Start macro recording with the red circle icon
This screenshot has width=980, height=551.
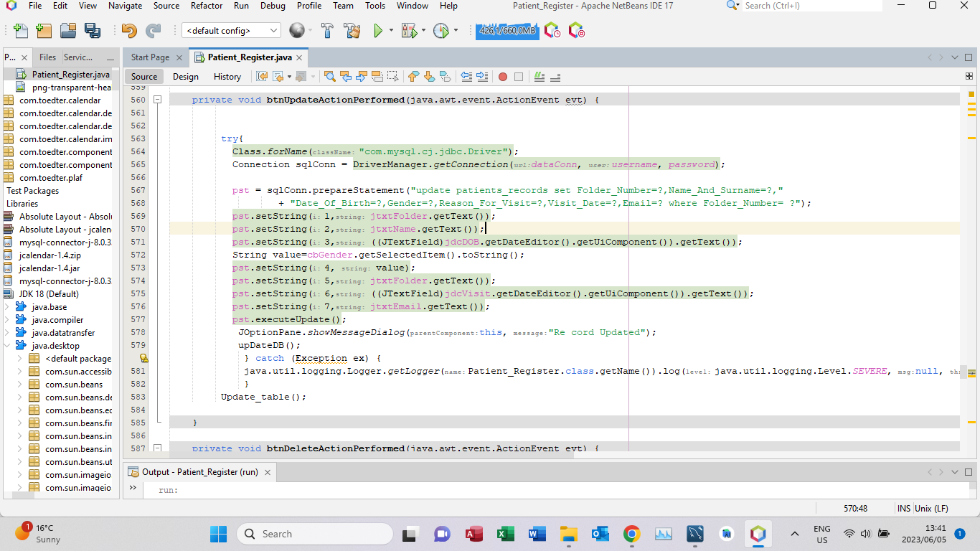point(502,77)
